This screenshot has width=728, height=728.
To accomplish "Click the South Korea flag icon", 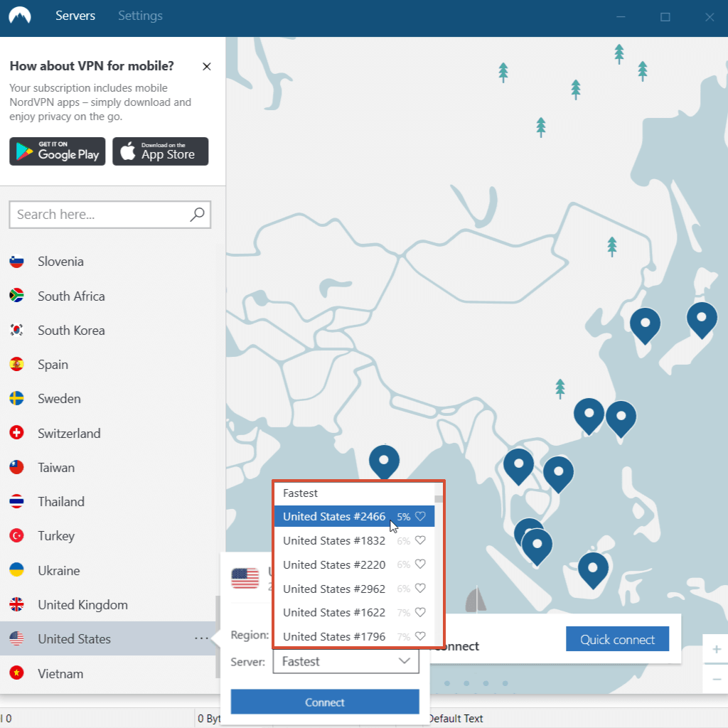I will 17,330.
